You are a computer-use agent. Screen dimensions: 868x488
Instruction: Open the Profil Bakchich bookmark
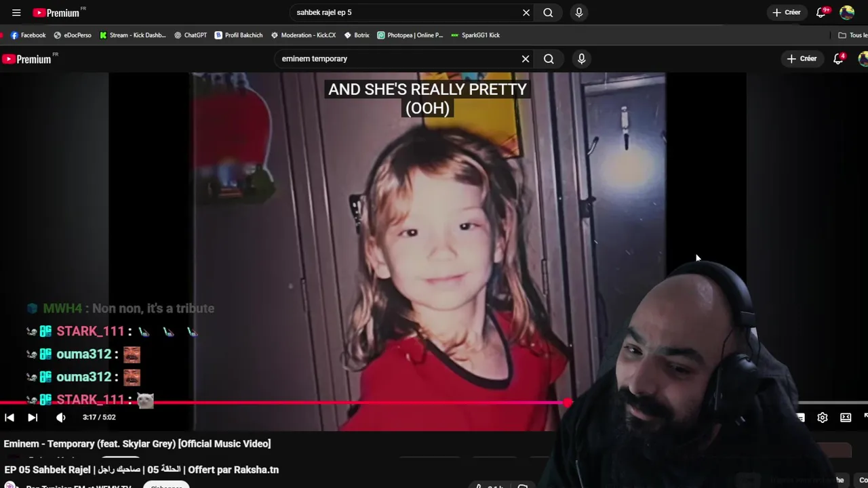point(239,35)
